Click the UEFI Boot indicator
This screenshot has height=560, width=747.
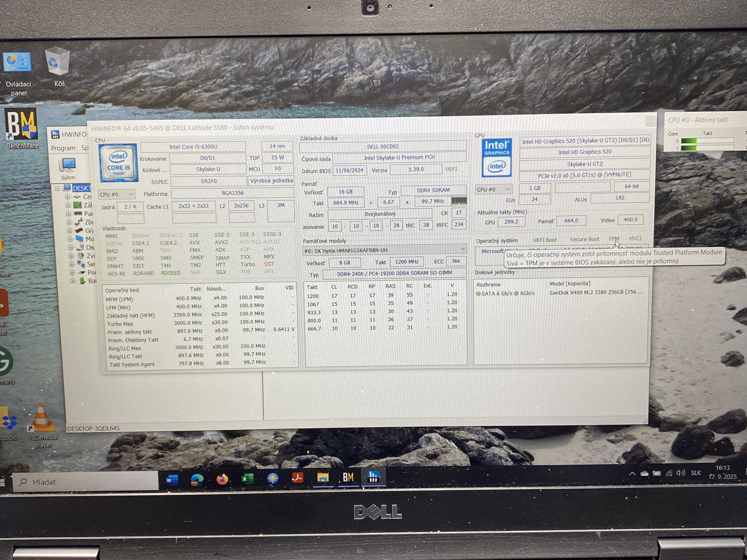[545, 240]
